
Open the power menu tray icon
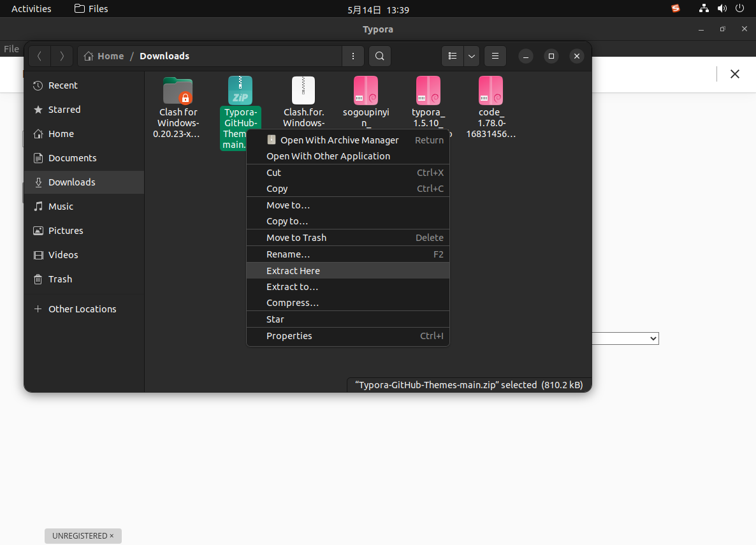coord(739,8)
